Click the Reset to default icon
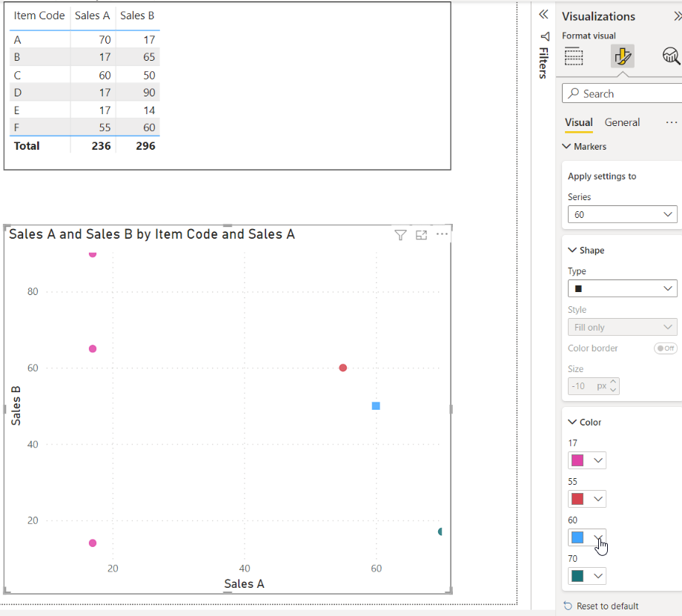This screenshot has height=616, width=682. click(x=568, y=606)
